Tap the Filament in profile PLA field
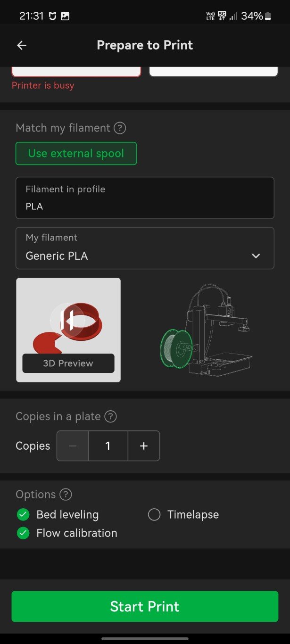This screenshot has width=290, height=644. tap(144, 198)
